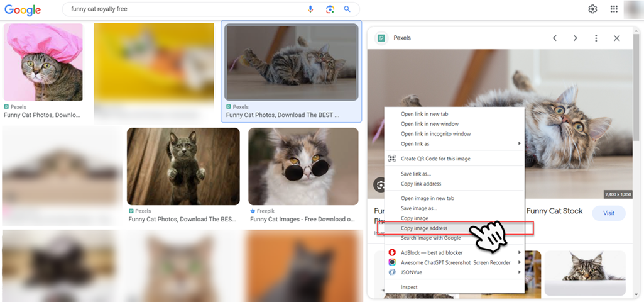
Task: Choose 'Create QR Code for this image'
Action: [x=435, y=159]
